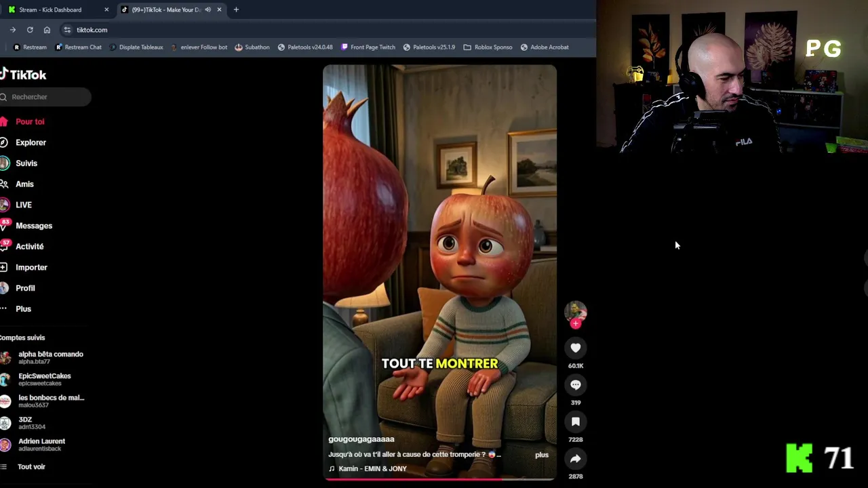Seek on the video progress bar
868x488 pixels.
[x=439, y=479]
